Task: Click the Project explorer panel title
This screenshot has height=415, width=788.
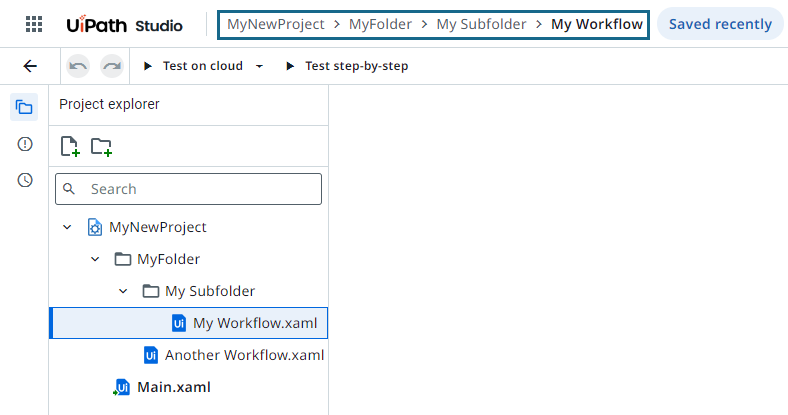Action: pyautogui.click(x=109, y=104)
